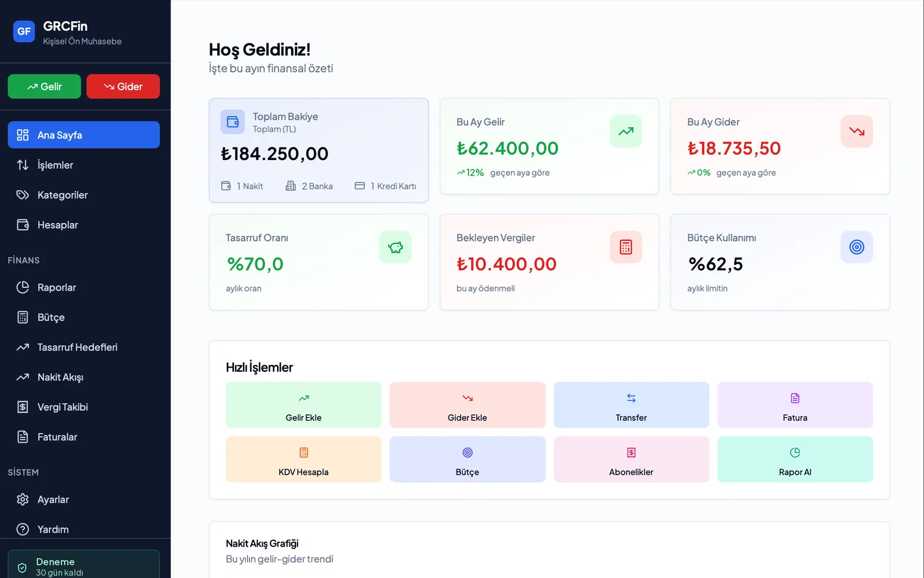Open Abonelikler quick action
This screenshot has width=924, height=578.
coord(631,460)
